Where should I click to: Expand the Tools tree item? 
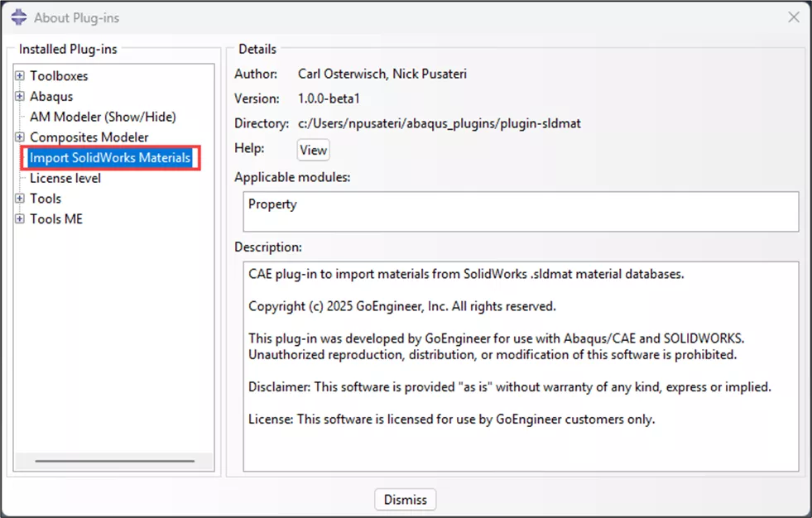(19, 199)
